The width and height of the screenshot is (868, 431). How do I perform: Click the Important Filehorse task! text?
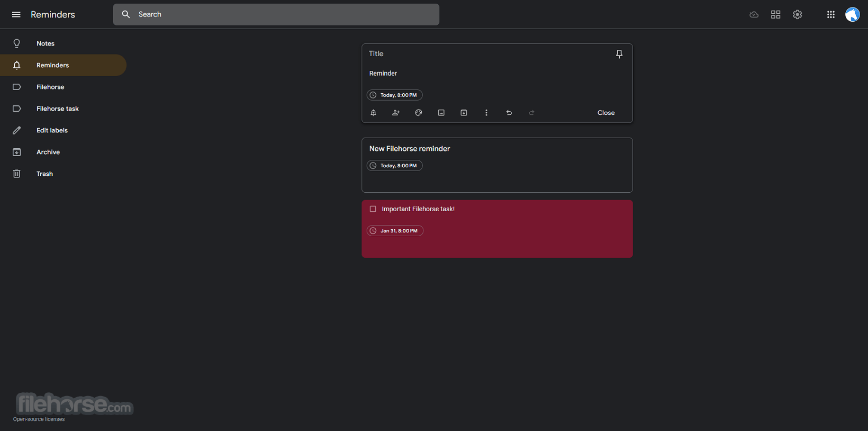point(418,209)
